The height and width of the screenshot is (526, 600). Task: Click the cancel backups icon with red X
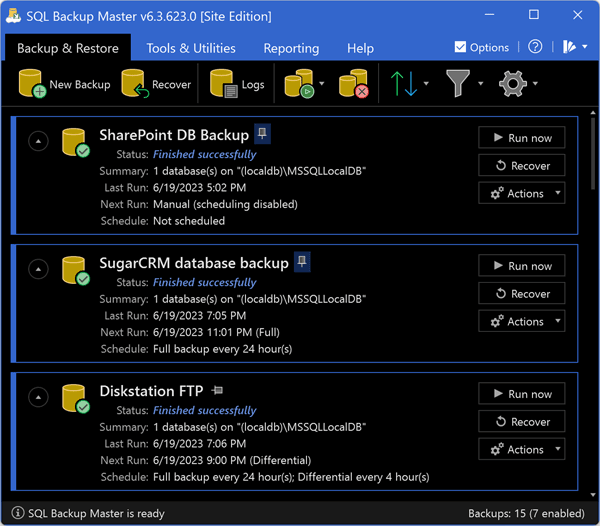click(353, 84)
